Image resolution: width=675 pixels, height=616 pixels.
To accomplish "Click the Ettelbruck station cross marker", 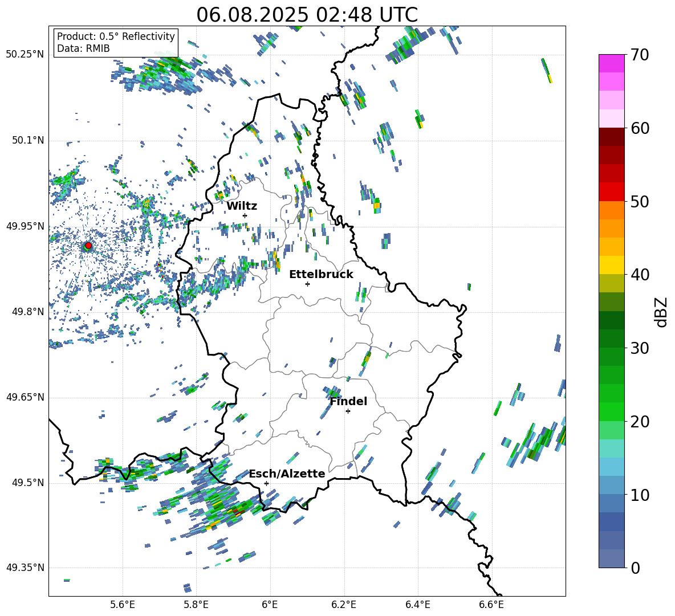I will pos(307,284).
